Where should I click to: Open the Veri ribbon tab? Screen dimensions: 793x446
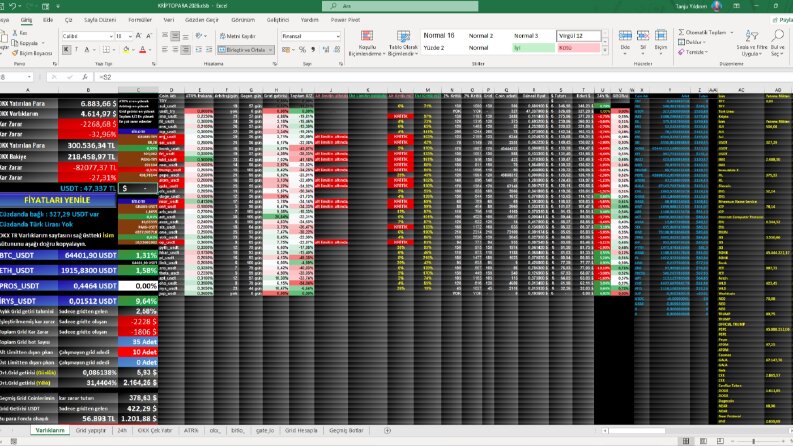pyautogui.click(x=169, y=20)
